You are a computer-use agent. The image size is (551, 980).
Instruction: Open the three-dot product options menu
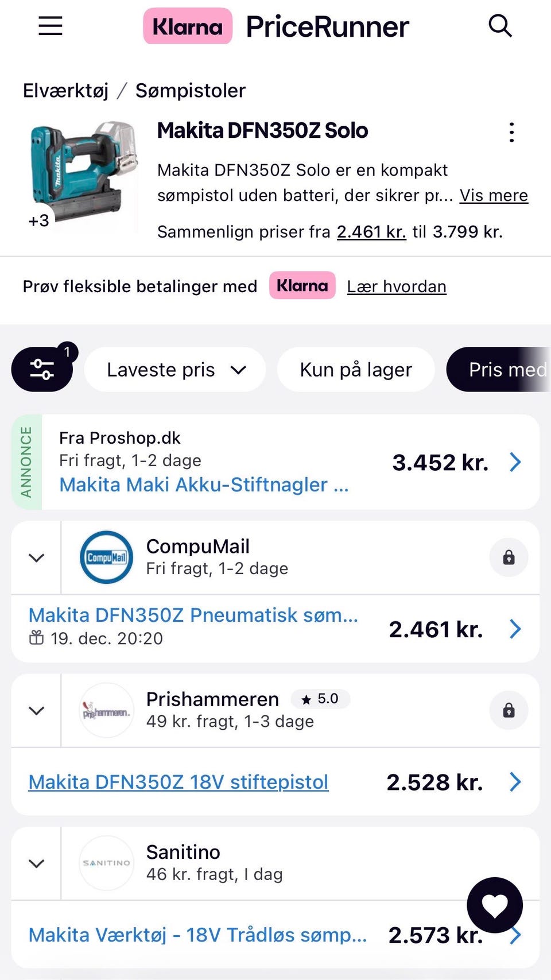pos(511,133)
